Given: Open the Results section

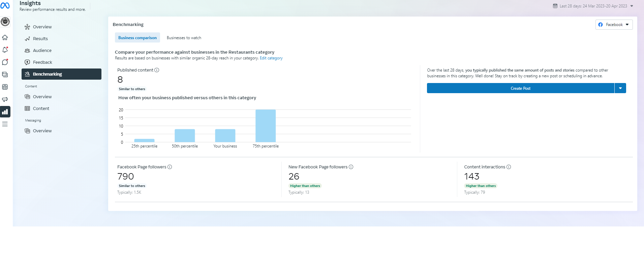Looking at the screenshot, I should pyautogui.click(x=61, y=39).
